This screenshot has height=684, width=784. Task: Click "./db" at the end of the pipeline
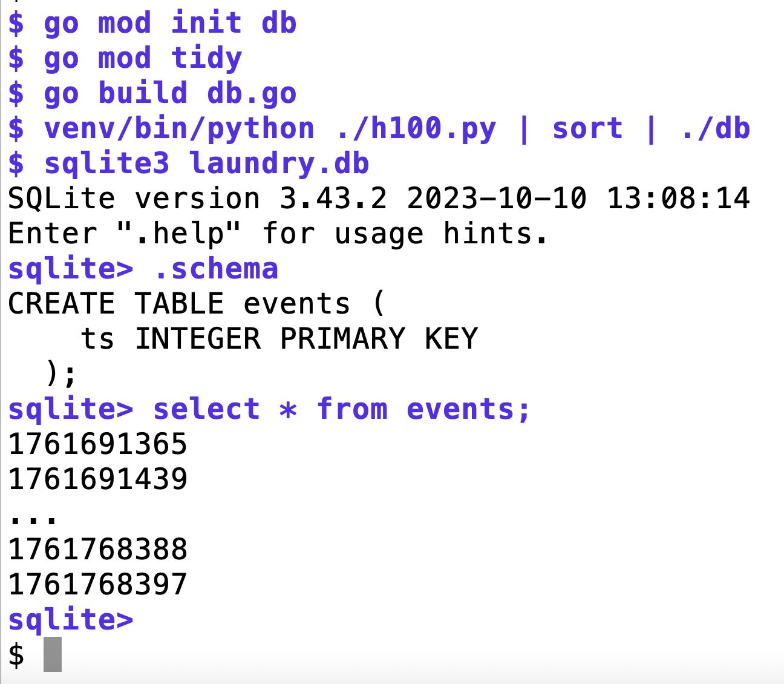(715, 129)
